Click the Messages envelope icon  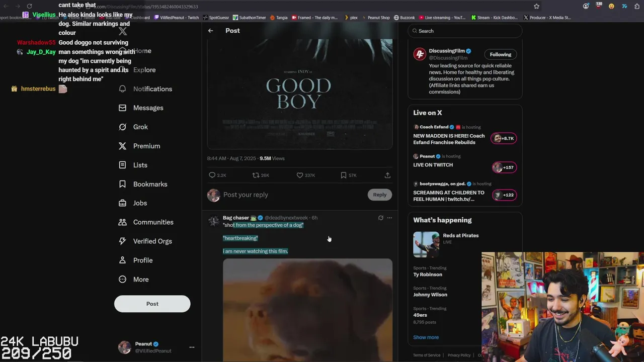(x=122, y=108)
